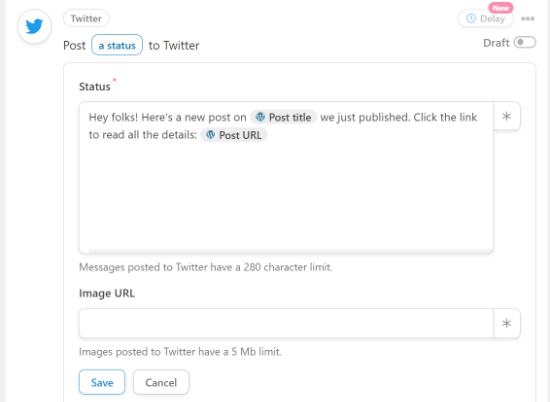Click asterisk insert-field icon beside Status box
Image resolution: width=550 pixels, height=402 pixels.
pyautogui.click(x=507, y=116)
